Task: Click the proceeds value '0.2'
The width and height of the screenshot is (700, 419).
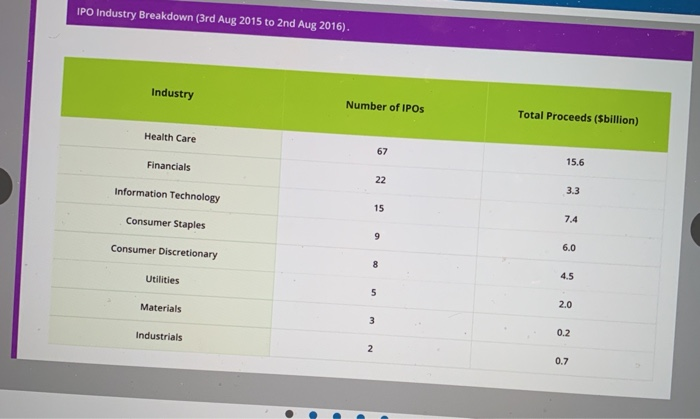Action: 563,333
